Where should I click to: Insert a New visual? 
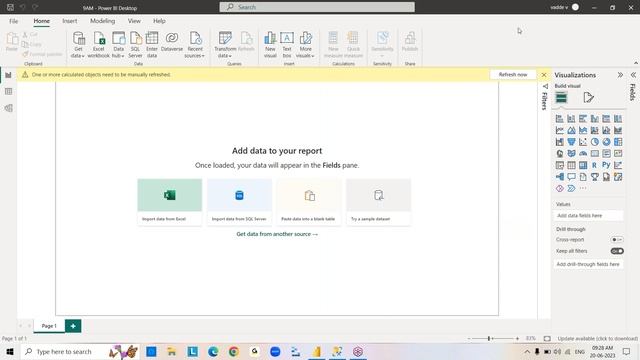tap(270, 45)
